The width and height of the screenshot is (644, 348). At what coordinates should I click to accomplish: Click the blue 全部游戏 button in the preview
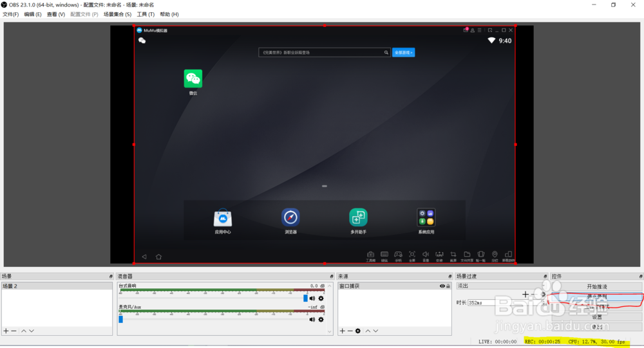tap(403, 53)
